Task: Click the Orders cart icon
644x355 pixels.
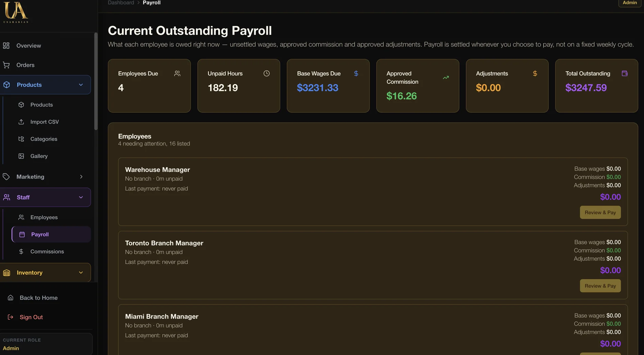Action: 6,65
